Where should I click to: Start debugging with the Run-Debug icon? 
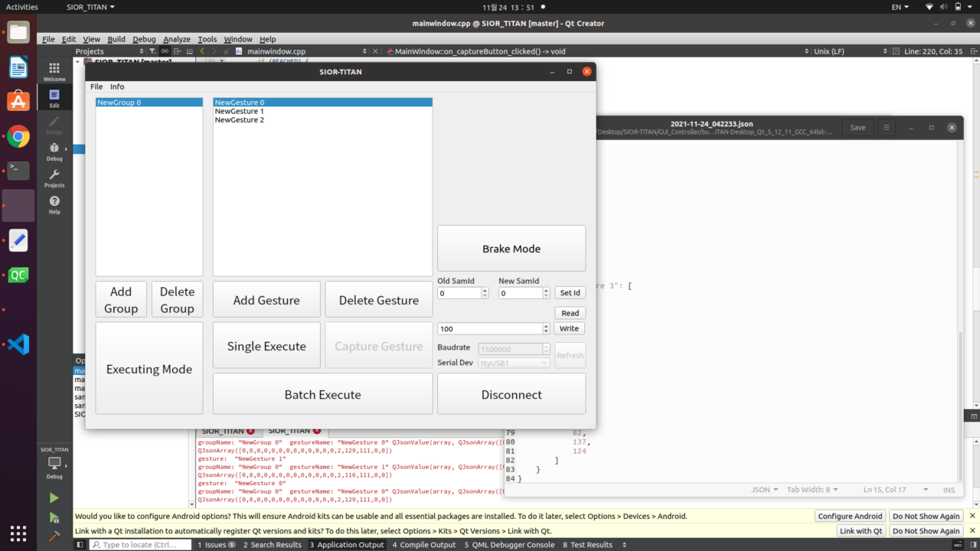point(54,517)
